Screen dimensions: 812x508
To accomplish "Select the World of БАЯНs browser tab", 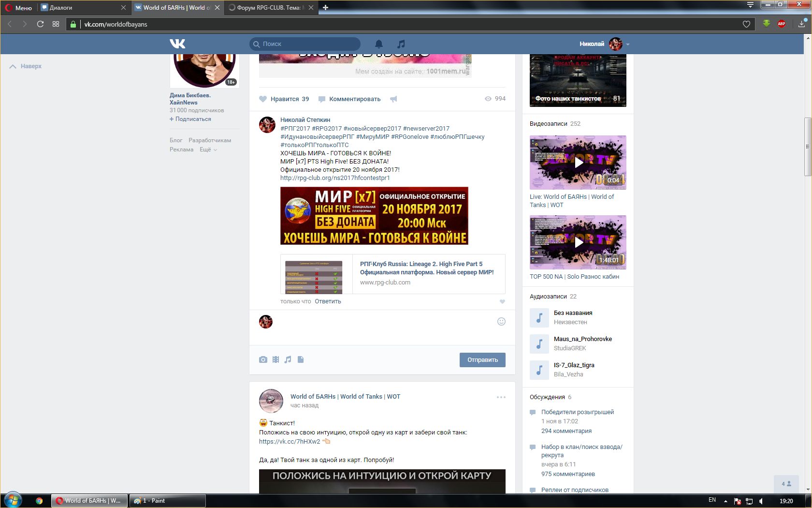I will click(x=176, y=8).
